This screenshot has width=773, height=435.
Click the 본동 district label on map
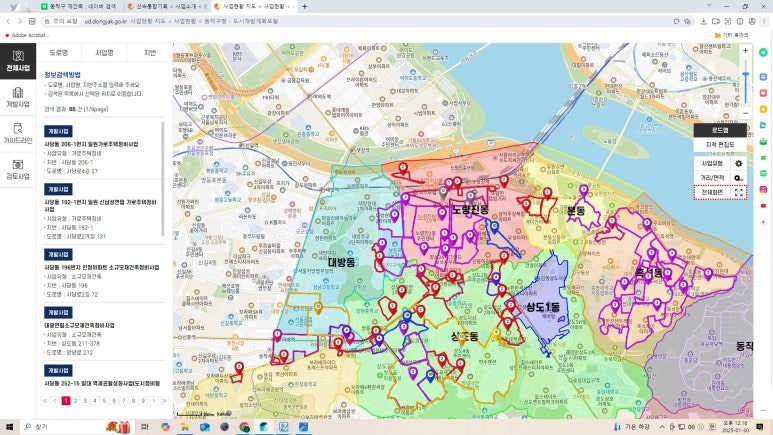click(x=575, y=211)
